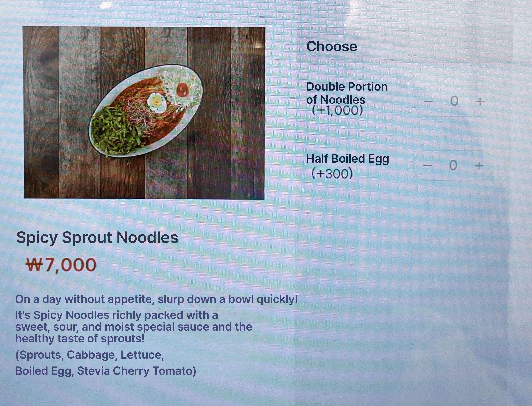Click the (+300) extra charge text

[x=332, y=174]
